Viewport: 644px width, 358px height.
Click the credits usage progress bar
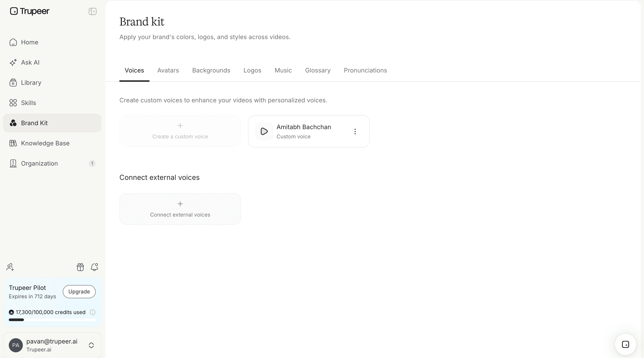tap(52, 320)
